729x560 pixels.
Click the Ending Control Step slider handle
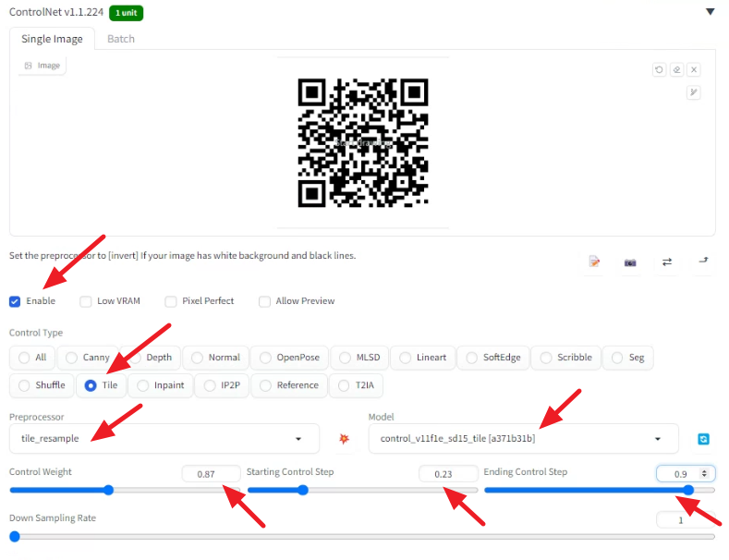coord(688,491)
